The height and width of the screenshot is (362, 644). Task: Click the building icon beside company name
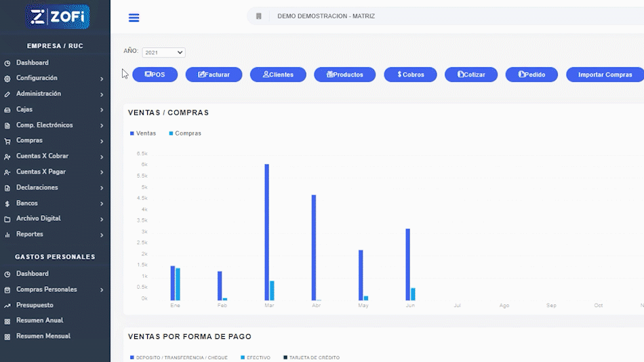coord(259,16)
